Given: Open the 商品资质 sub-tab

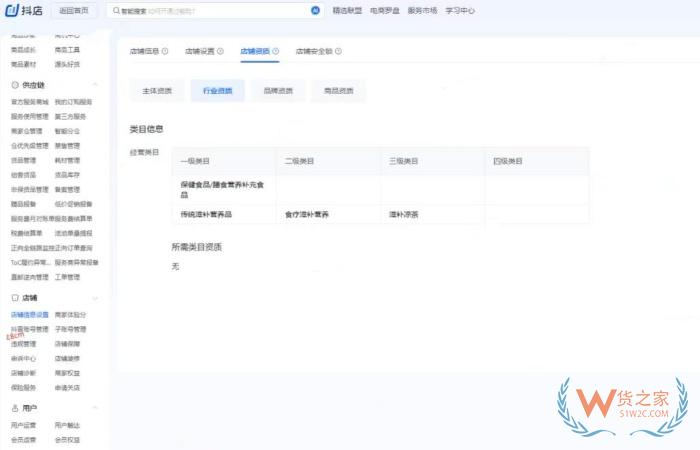Looking at the screenshot, I should point(338,91).
